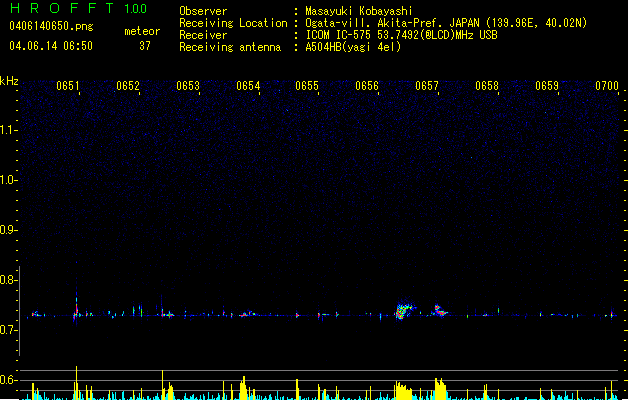Click the date stamp 04.06.14 06:50
This screenshot has height=400, width=629.
click(51, 46)
